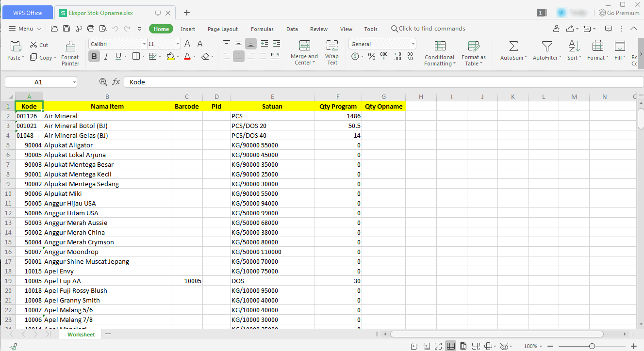The image size is (644, 351).
Task: Click the fill color yellow bucket swatch
Action: pyautogui.click(x=170, y=57)
